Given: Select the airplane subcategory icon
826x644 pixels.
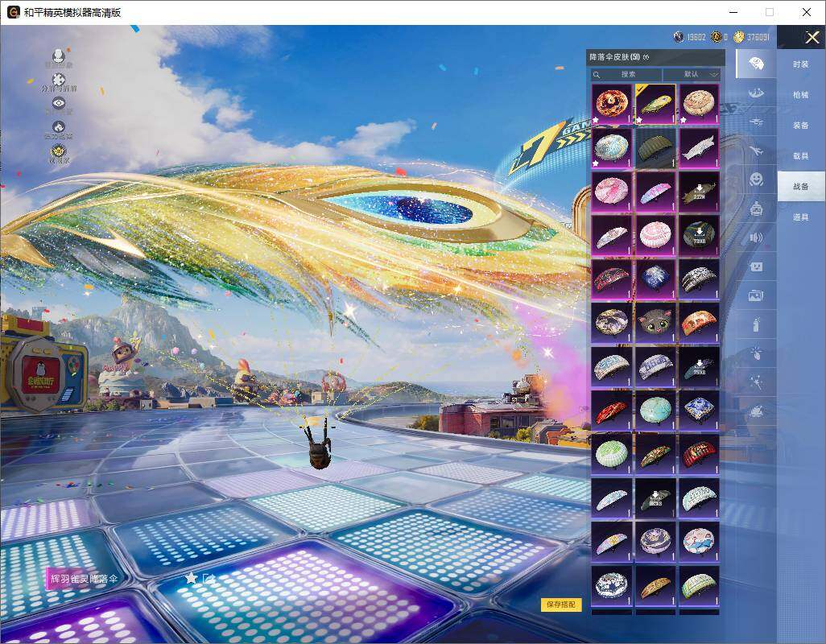Looking at the screenshot, I should point(756,151).
